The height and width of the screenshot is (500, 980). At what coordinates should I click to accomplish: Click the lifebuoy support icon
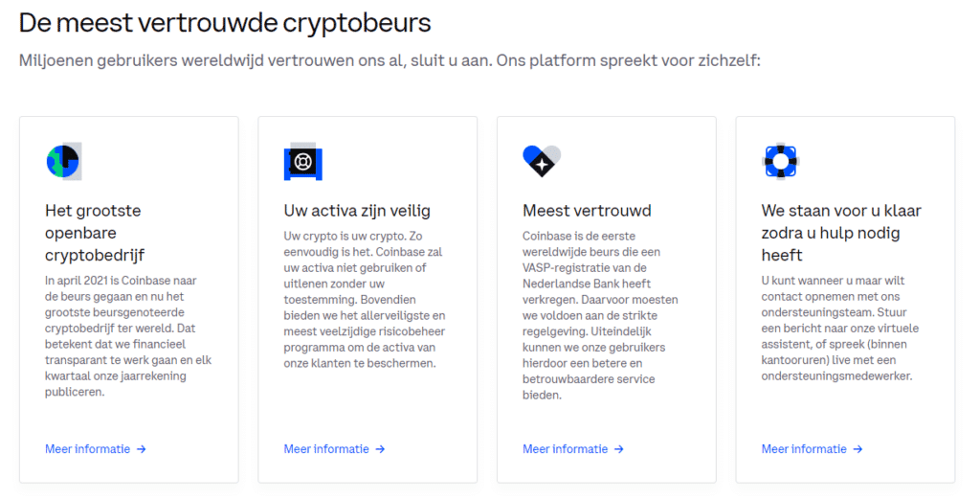(780, 161)
